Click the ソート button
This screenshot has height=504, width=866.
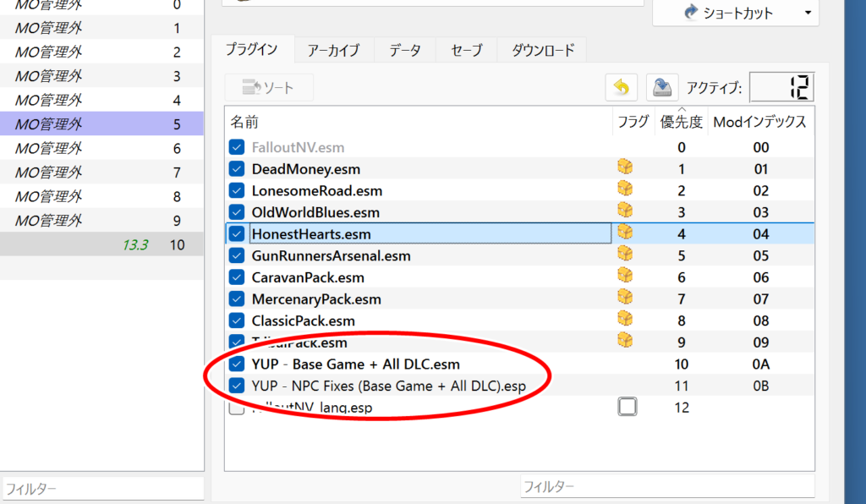[269, 87]
